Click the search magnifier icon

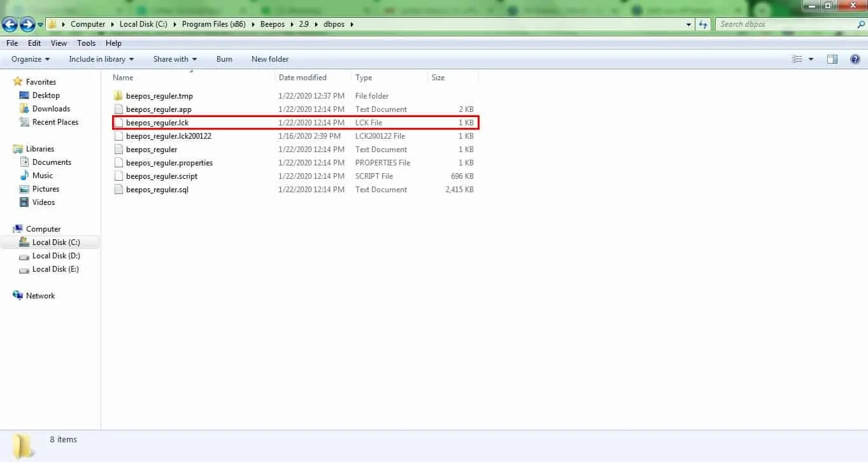click(x=860, y=24)
